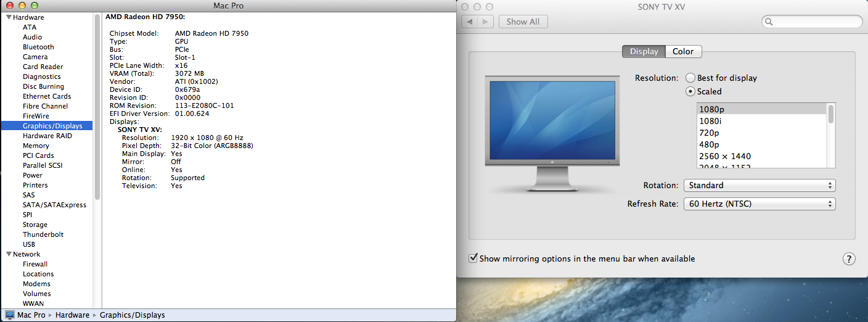Click the System Preferences search field
The image size is (868, 322).
click(x=812, y=22)
